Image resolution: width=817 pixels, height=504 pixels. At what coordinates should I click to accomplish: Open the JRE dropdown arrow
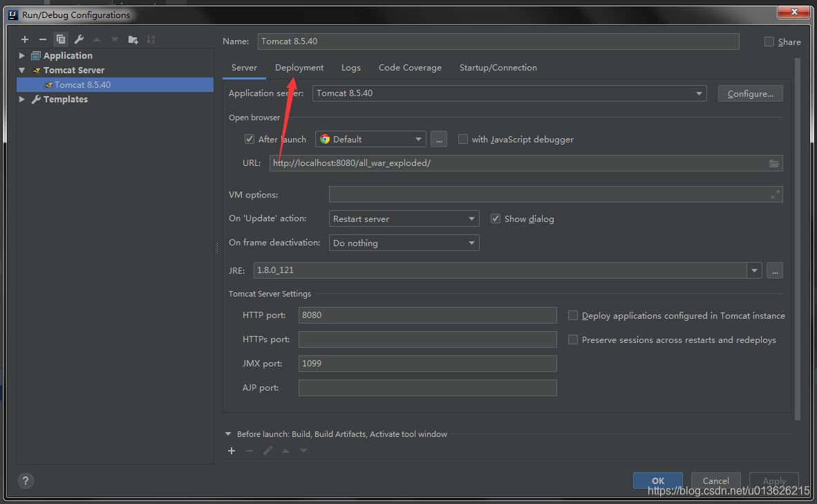[x=754, y=270]
